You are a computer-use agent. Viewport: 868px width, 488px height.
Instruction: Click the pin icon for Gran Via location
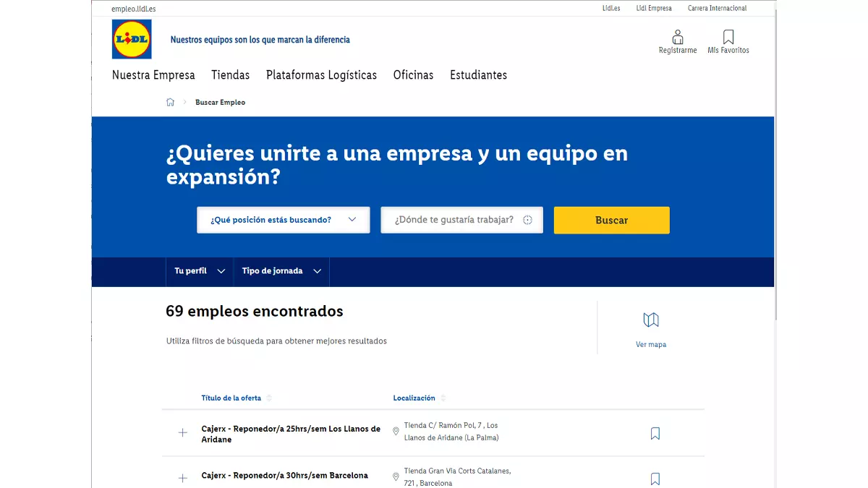point(396,476)
